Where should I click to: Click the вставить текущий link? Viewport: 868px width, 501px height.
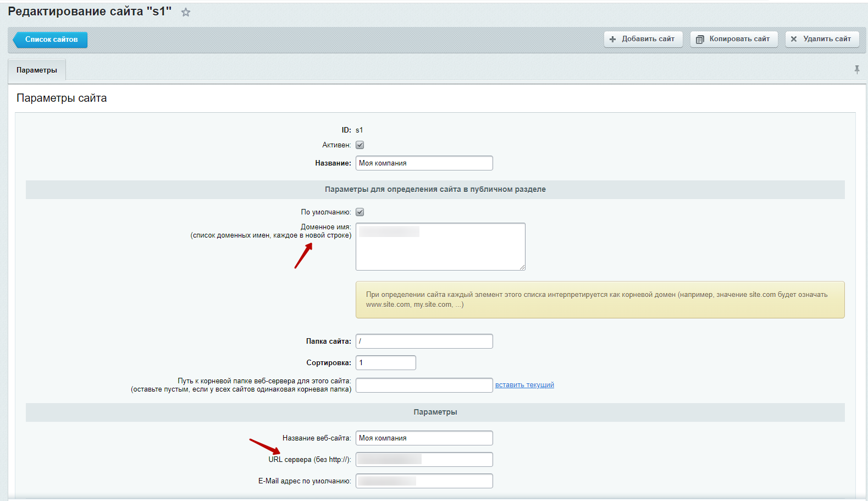coord(524,385)
